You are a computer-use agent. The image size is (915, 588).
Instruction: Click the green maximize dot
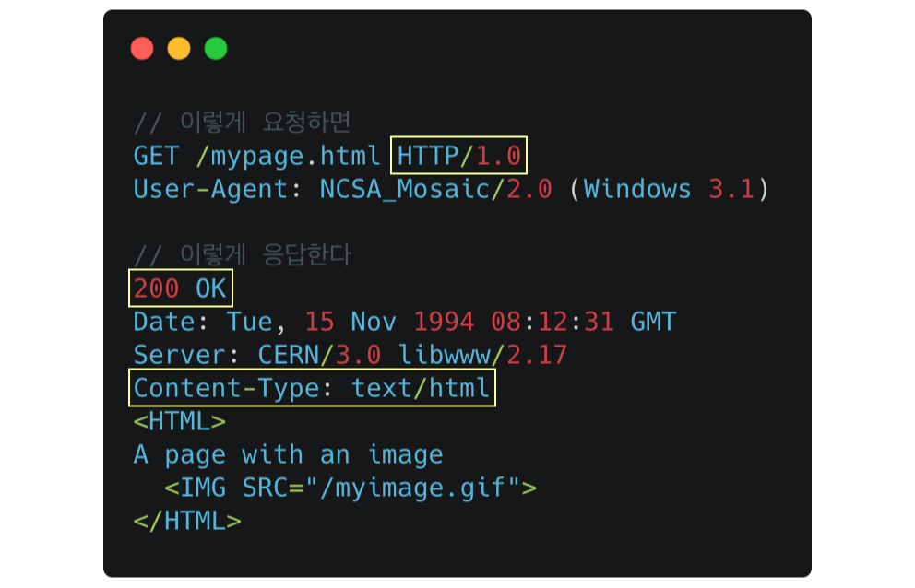click(216, 49)
